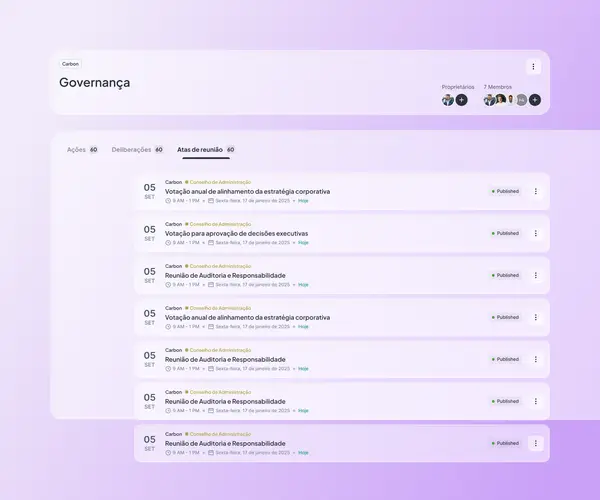Screen dimensions: 600x500
Task: Click Published badge on second Votação anual row
Action: click(x=505, y=317)
